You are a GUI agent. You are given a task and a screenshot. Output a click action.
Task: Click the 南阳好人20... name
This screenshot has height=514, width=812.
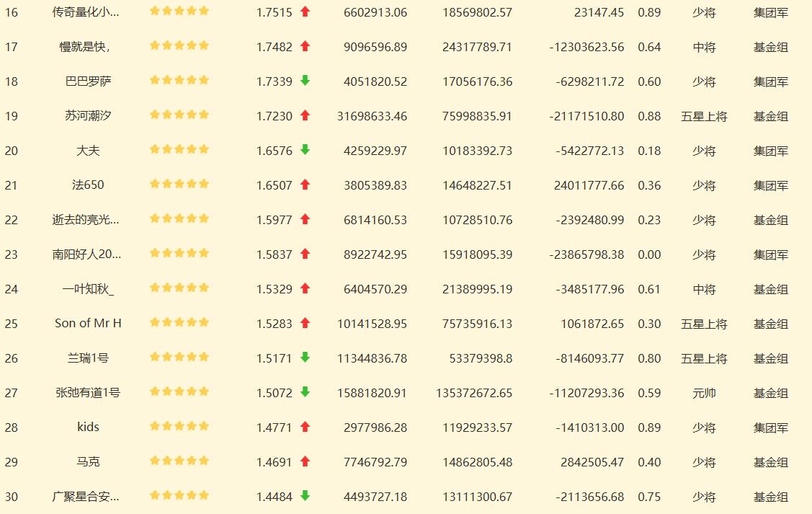(x=86, y=254)
